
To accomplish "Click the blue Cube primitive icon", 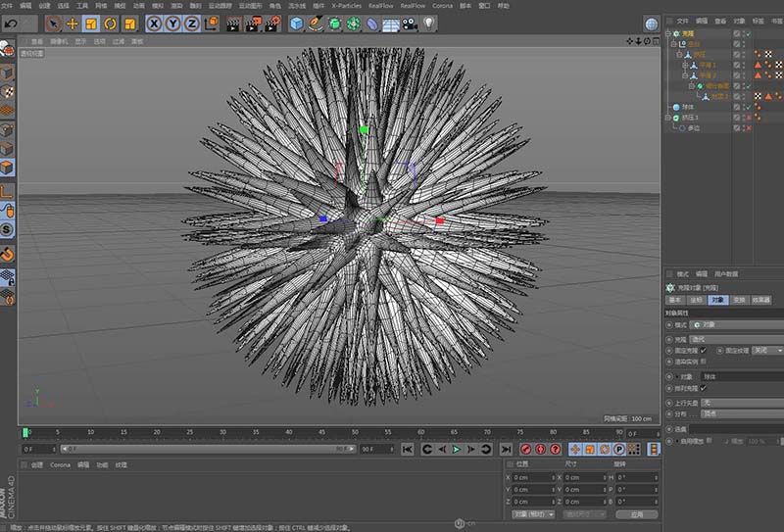I will pos(297,23).
